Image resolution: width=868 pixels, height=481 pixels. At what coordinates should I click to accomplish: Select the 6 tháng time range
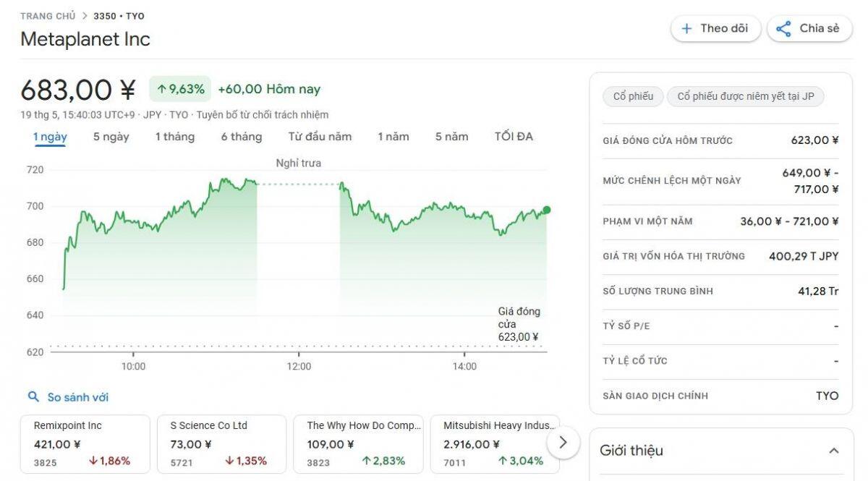click(x=242, y=137)
